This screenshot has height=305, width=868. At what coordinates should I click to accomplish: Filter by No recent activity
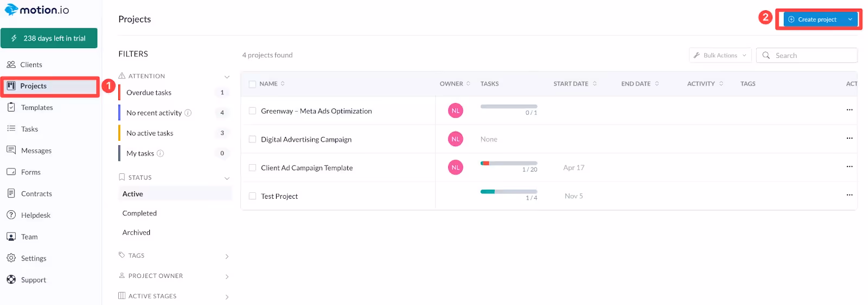coord(175,113)
